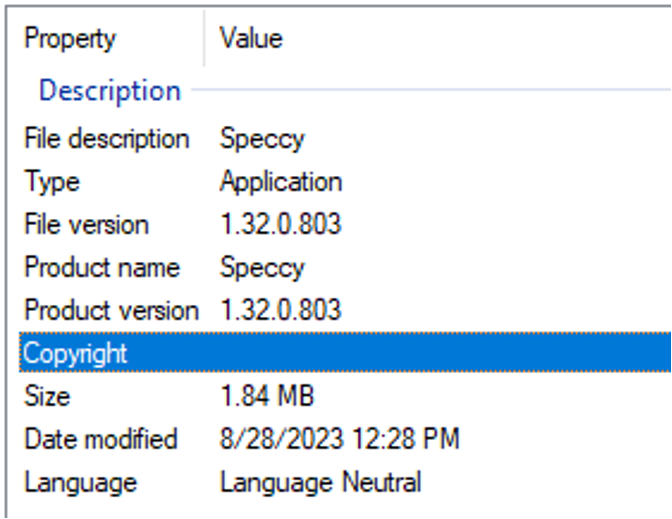This screenshot has width=672, height=519.
Task: Select the Date modified property row
Action: (345, 439)
